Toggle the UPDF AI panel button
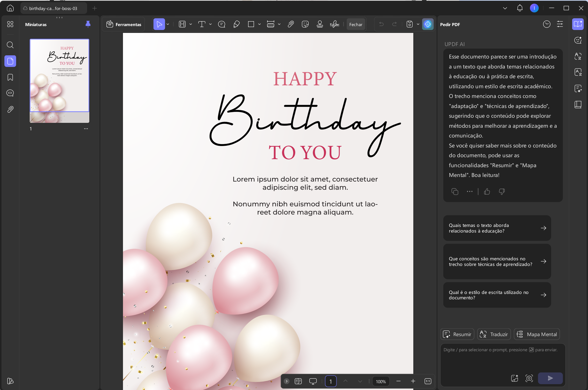Screen dimensions: 588x390 [x=428, y=24]
